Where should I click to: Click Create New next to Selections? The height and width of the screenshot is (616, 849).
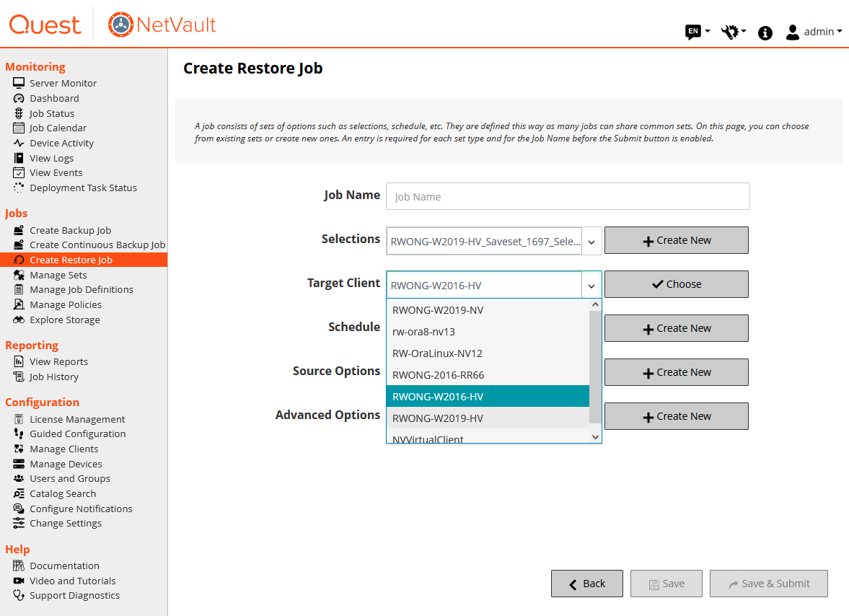point(676,240)
